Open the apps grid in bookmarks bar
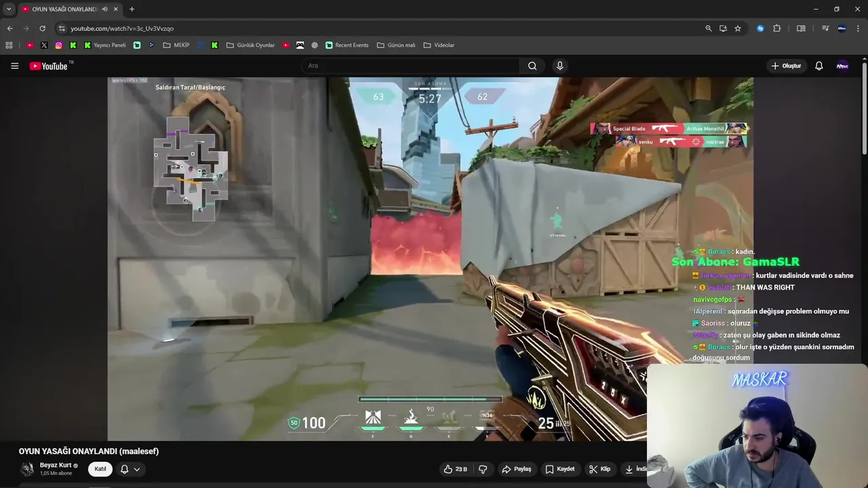Screen dimensions: 868x488 [9, 45]
